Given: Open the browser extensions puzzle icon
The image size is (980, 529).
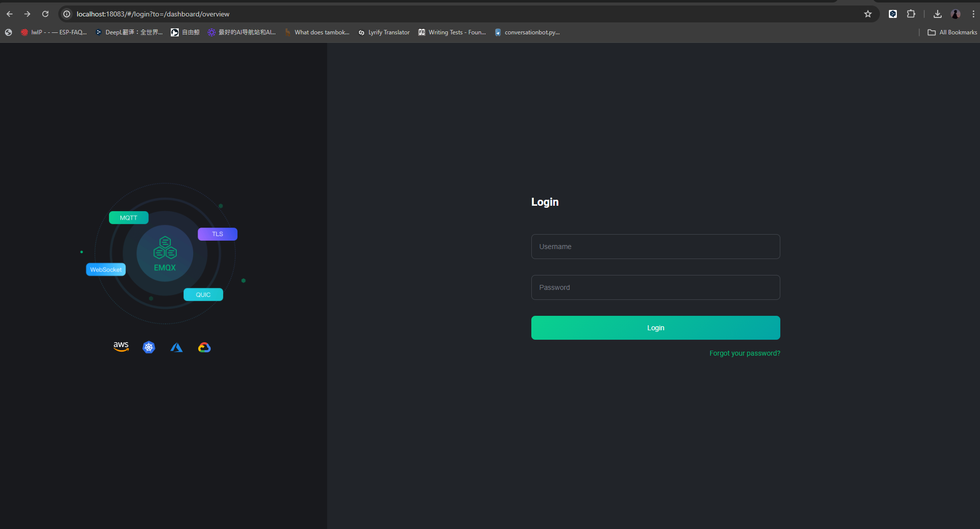Looking at the screenshot, I should click(911, 14).
